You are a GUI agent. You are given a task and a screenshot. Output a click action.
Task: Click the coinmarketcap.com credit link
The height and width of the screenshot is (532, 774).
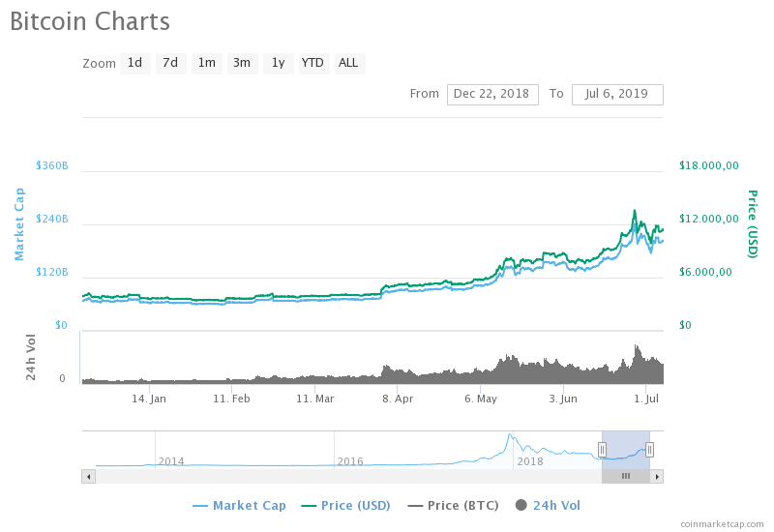coord(722,524)
